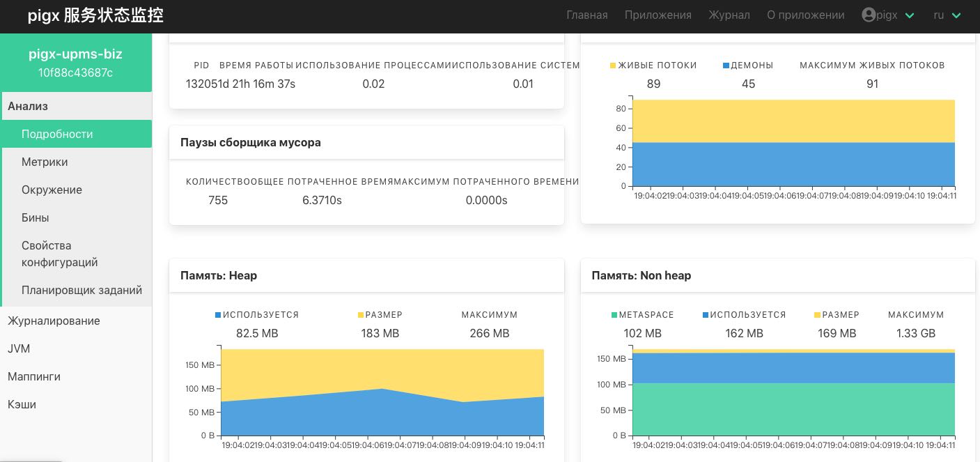Click the peak live threads value 91
Viewport: 980px width, 462px height.
point(872,84)
